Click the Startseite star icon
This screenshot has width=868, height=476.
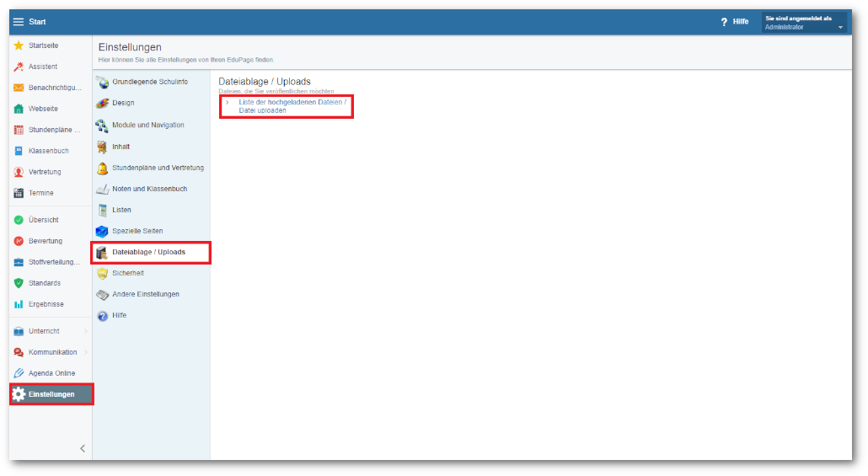[x=19, y=45]
